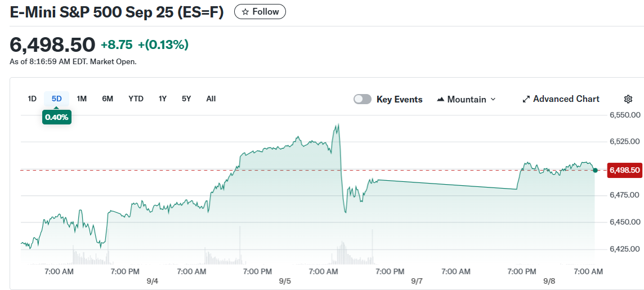Select the 1D range tab
Image resolution: width=644 pixels, height=290 pixels.
point(32,99)
